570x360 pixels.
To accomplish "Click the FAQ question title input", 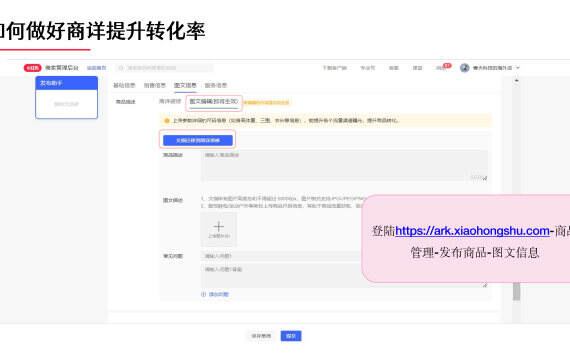I will click(282, 256).
